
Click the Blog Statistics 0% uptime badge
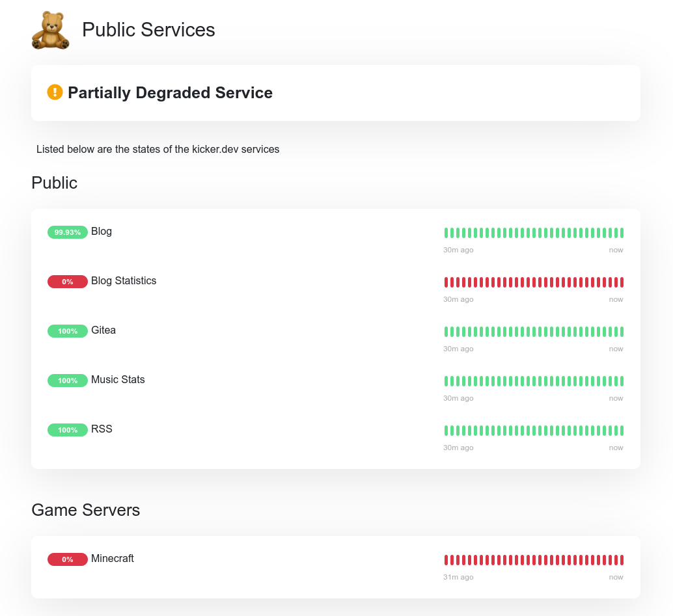click(68, 282)
